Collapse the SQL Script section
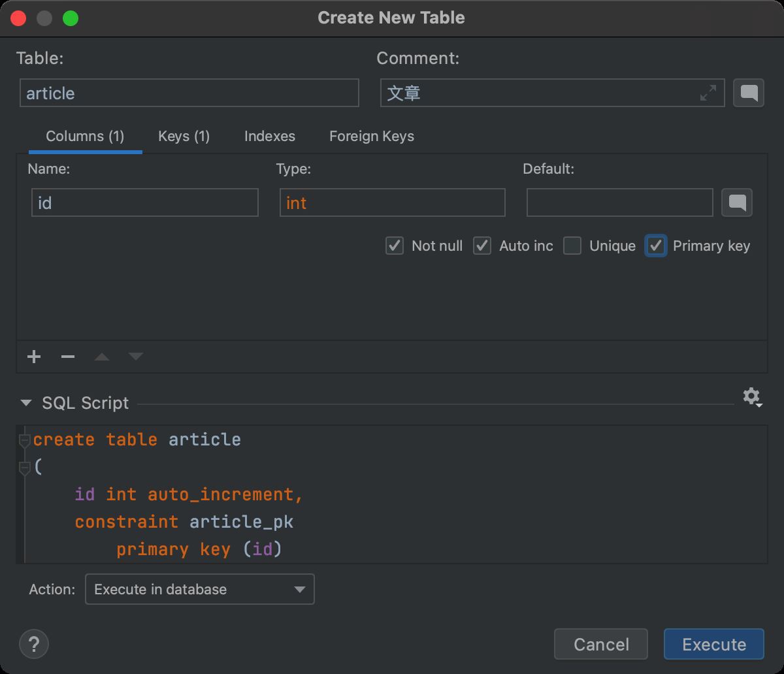The image size is (784, 674). click(26, 403)
